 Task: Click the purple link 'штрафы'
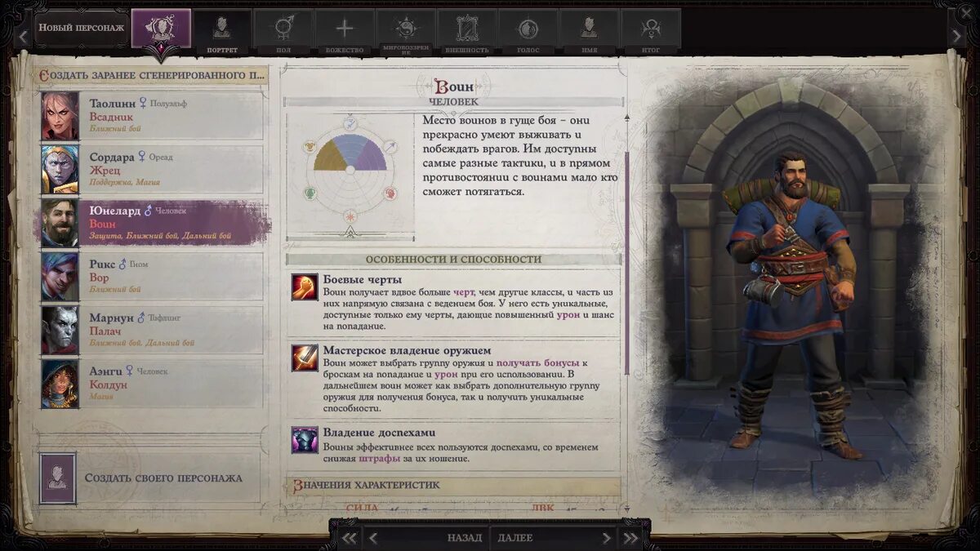click(380, 459)
